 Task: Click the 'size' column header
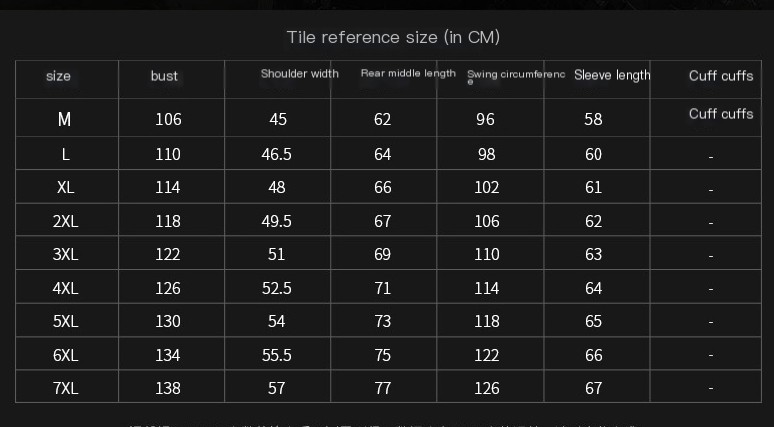pos(59,76)
